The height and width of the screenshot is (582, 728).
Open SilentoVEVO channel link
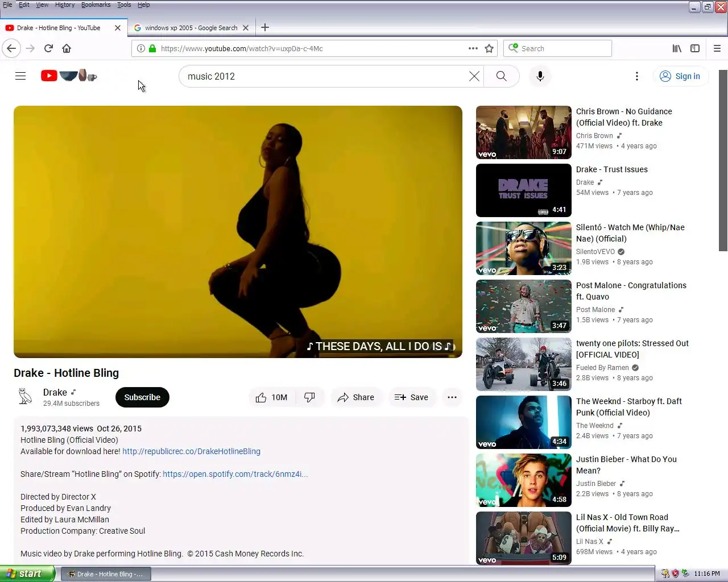click(595, 252)
